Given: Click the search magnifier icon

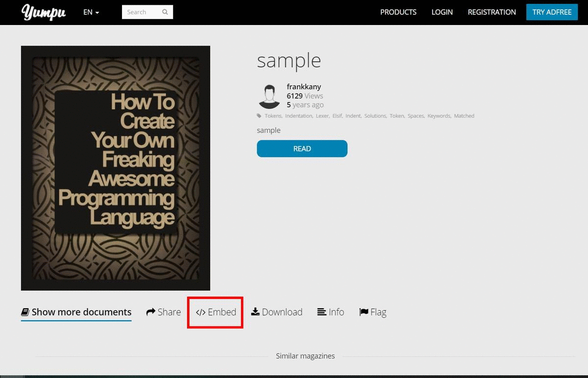Looking at the screenshot, I should click(x=165, y=12).
